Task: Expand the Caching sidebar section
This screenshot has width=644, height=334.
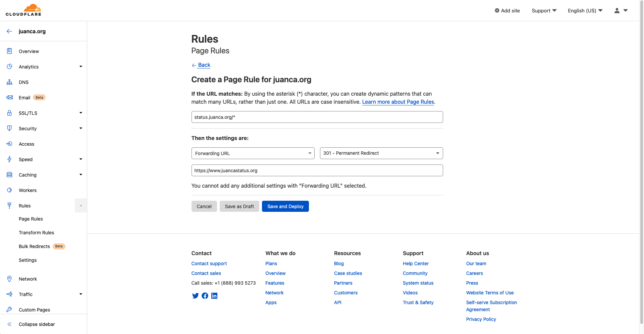Action: pyautogui.click(x=81, y=175)
